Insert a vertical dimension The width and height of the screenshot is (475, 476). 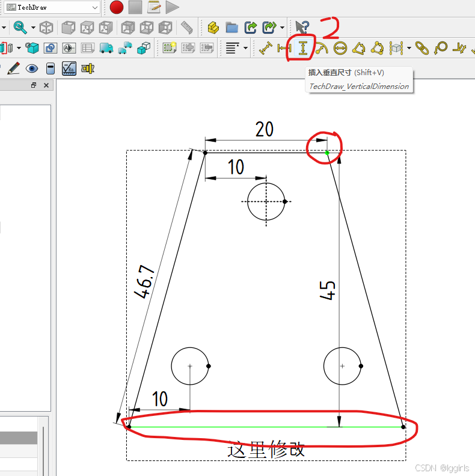[x=303, y=48]
